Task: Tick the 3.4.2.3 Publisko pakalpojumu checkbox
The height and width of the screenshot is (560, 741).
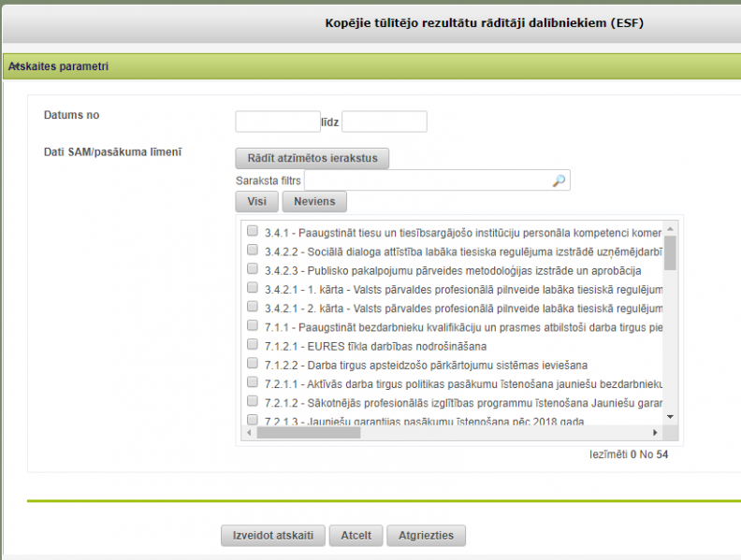Action: pyautogui.click(x=253, y=269)
